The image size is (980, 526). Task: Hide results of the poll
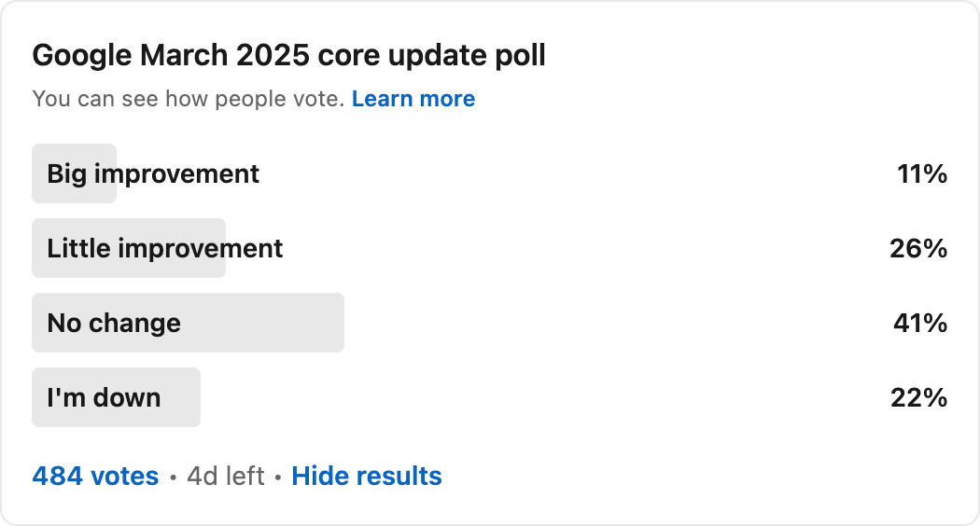coord(367,476)
